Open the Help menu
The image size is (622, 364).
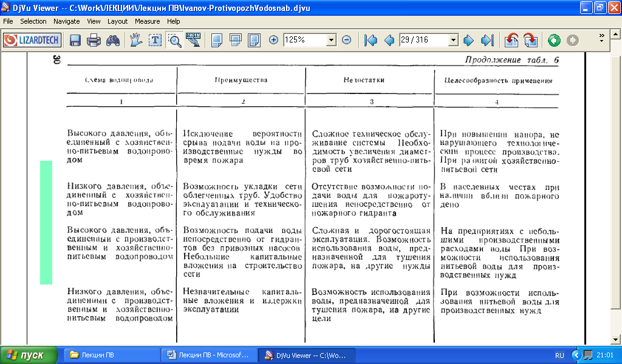tap(173, 21)
